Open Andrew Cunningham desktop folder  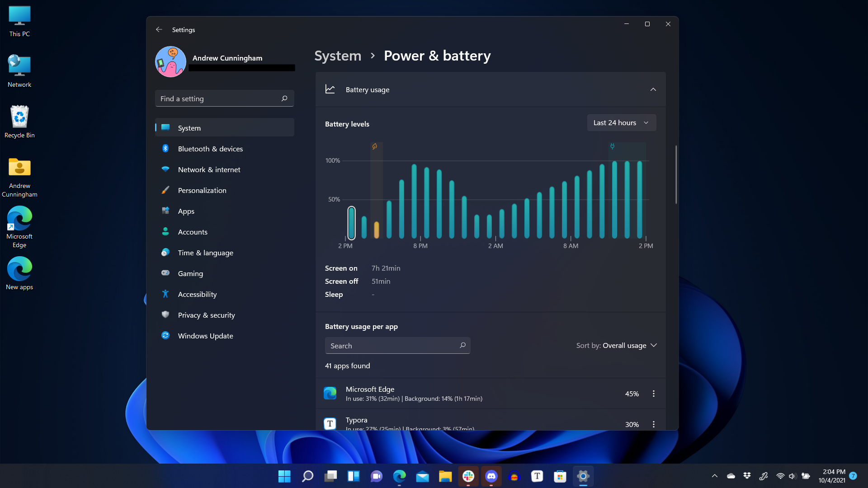pos(19,177)
